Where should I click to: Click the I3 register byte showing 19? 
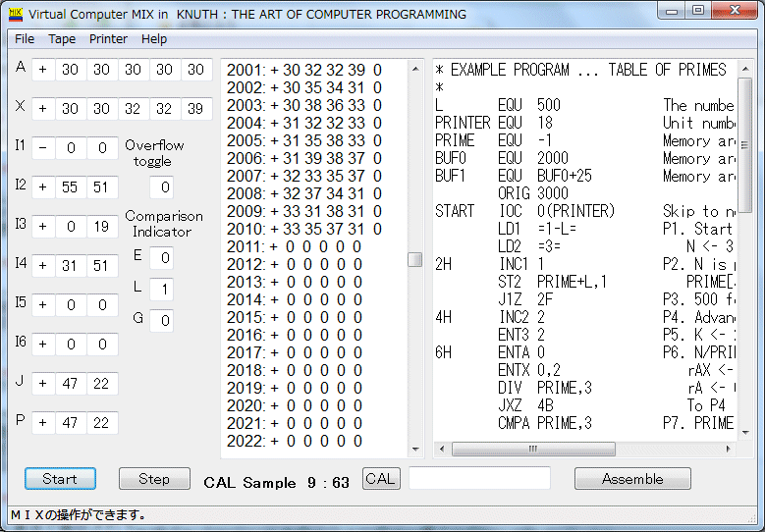(x=102, y=227)
